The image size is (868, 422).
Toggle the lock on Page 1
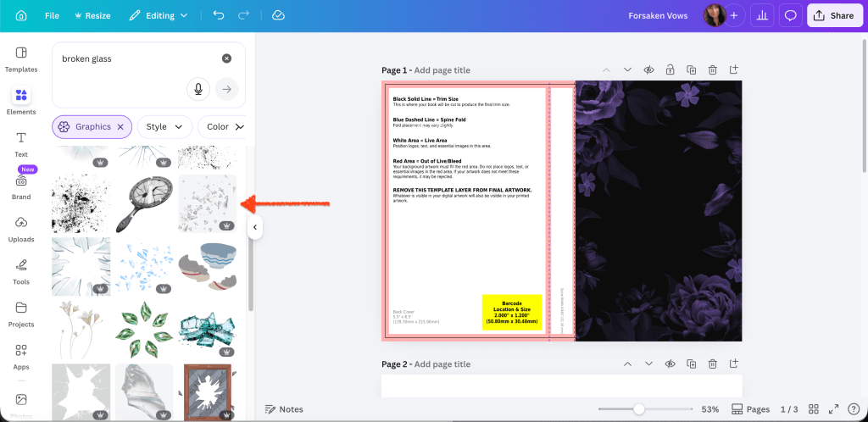point(670,69)
